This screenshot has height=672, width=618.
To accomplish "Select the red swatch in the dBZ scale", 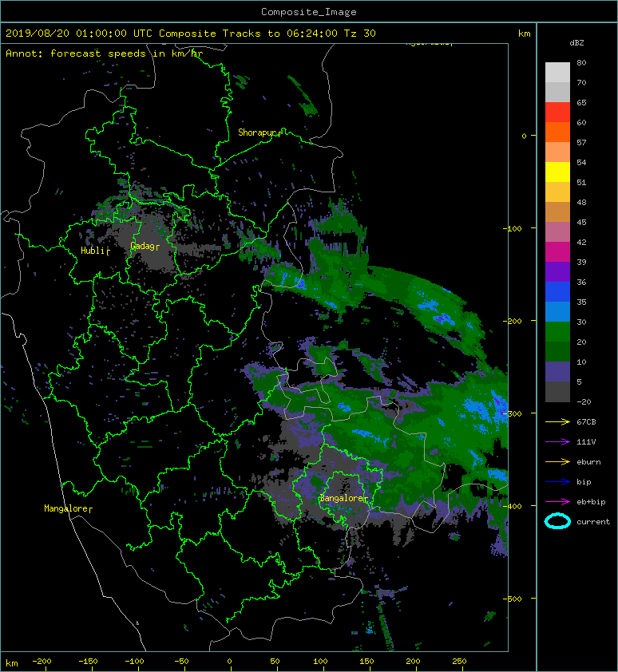I will point(557,113).
